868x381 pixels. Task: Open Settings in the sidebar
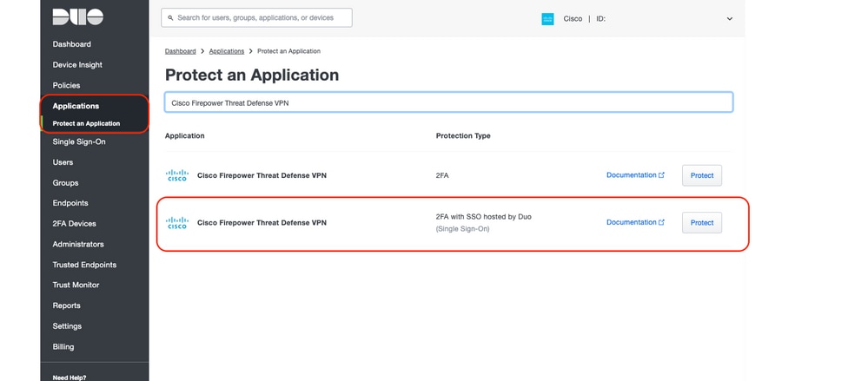[67, 326]
